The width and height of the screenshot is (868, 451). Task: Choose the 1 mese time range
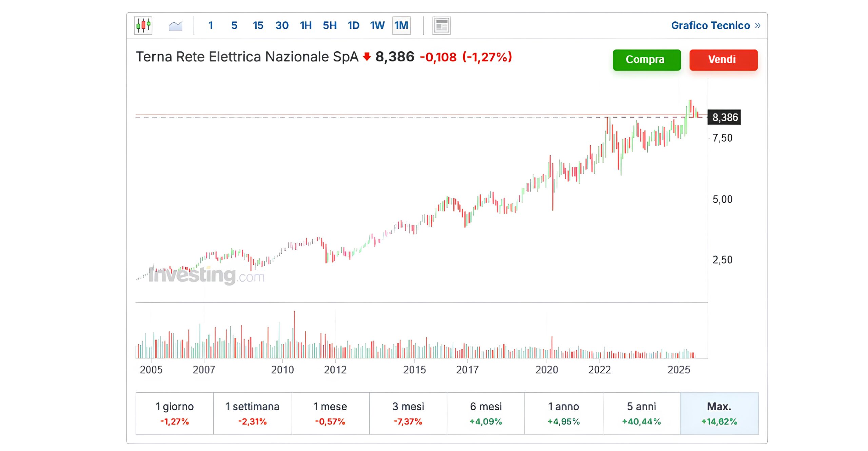click(x=330, y=413)
